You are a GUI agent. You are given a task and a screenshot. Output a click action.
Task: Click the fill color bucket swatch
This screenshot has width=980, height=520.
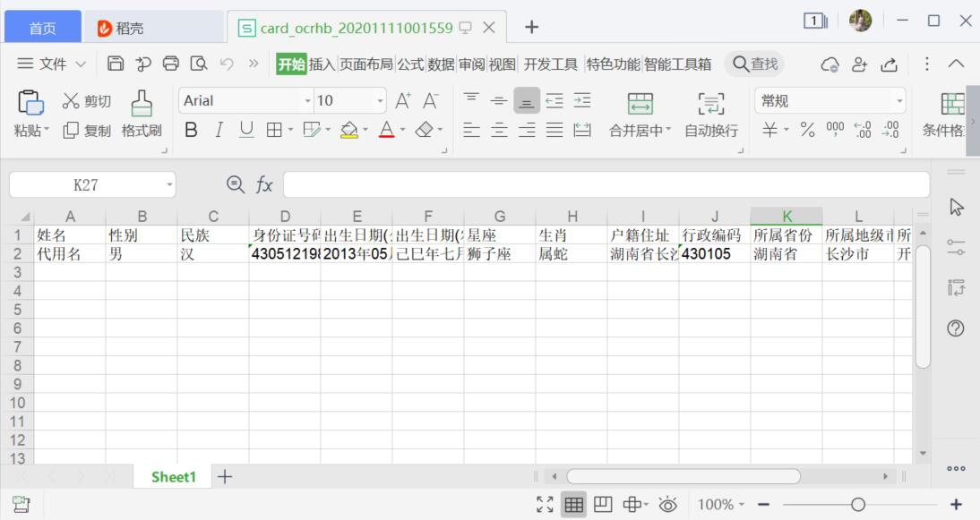pyautogui.click(x=349, y=130)
